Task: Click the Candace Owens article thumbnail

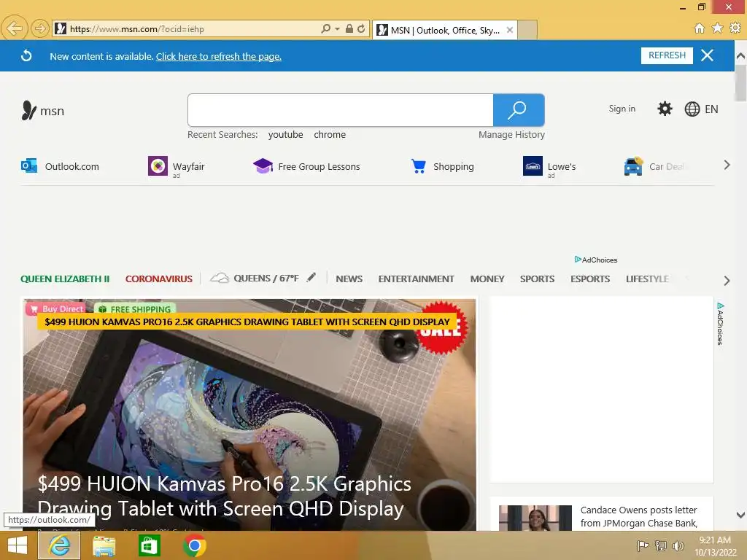Action: pos(535,518)
